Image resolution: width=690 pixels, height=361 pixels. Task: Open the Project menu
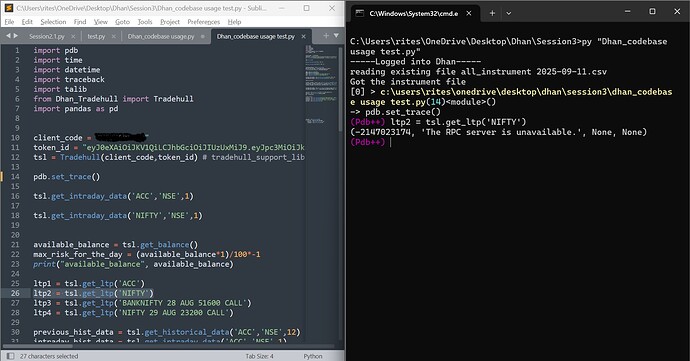(x=170, y=22)
